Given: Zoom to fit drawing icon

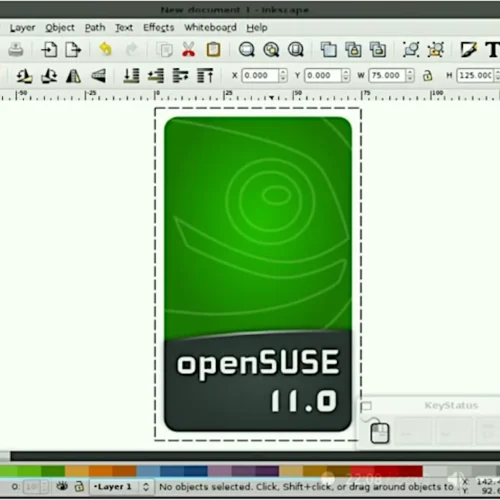Looking at the screenshot, I should click(271, 50).
